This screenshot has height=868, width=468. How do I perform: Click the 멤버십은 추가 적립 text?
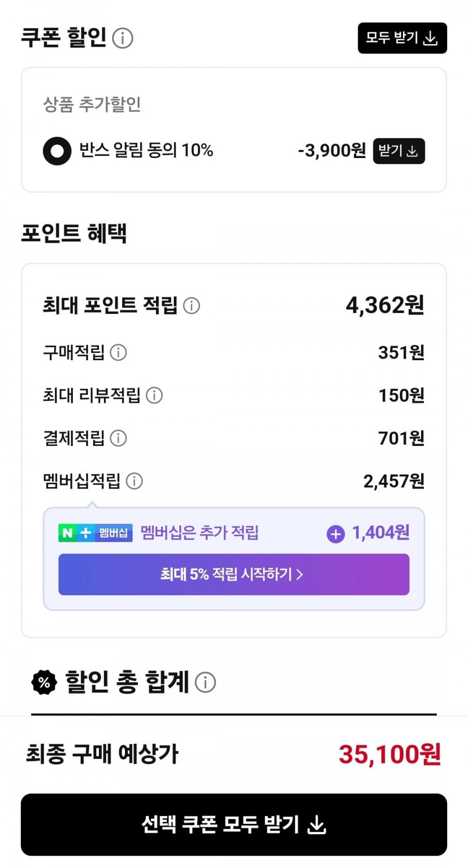[x=200, y=533]
